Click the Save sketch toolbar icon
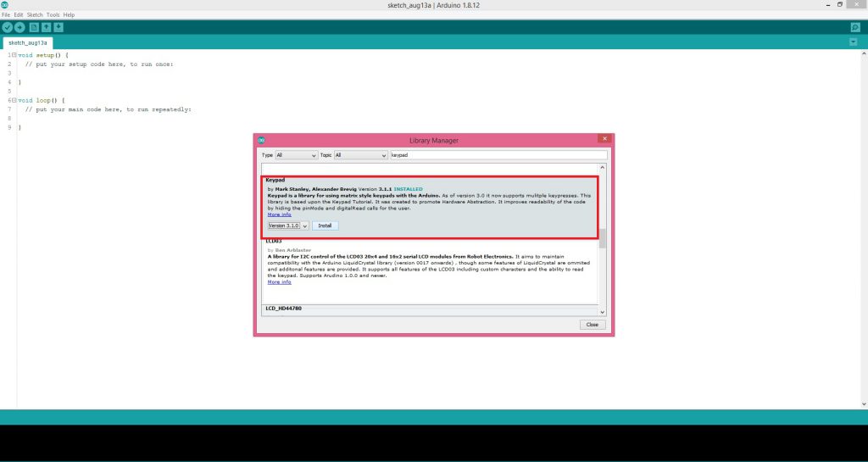 58,27
